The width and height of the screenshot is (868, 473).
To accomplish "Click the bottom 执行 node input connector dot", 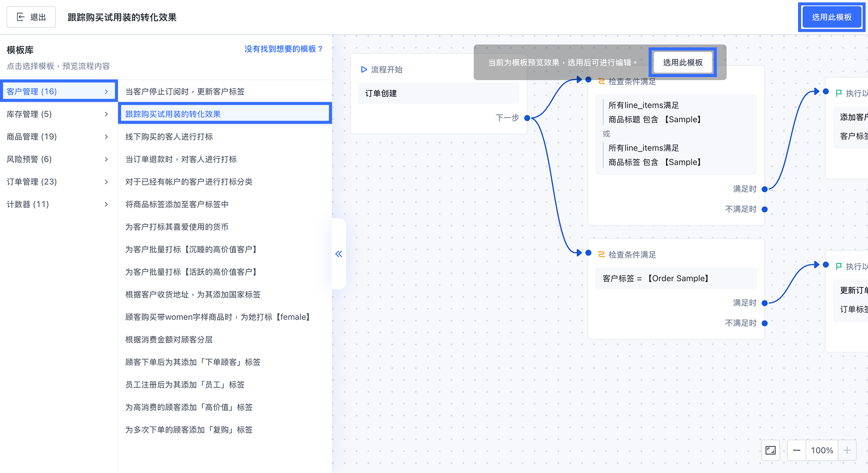I will [826, 264].
